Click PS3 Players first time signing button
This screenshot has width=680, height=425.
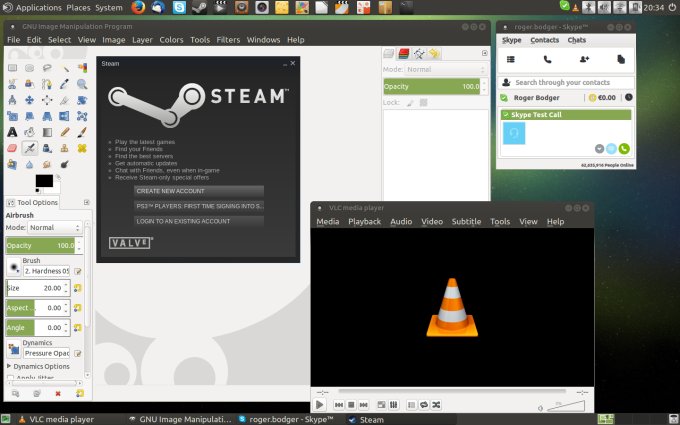click(199, 206)
